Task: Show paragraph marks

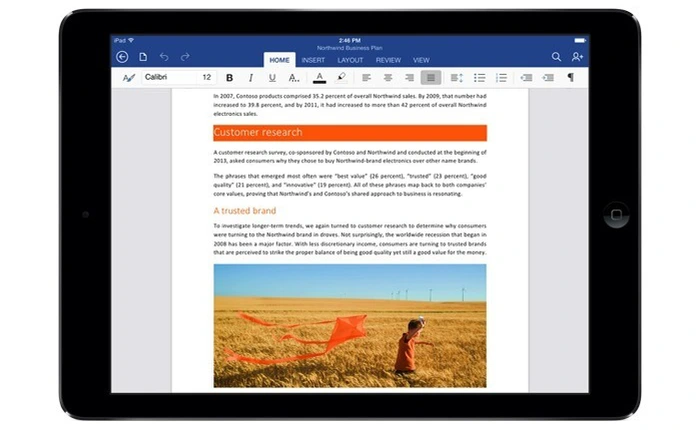Action: (571, 78)
